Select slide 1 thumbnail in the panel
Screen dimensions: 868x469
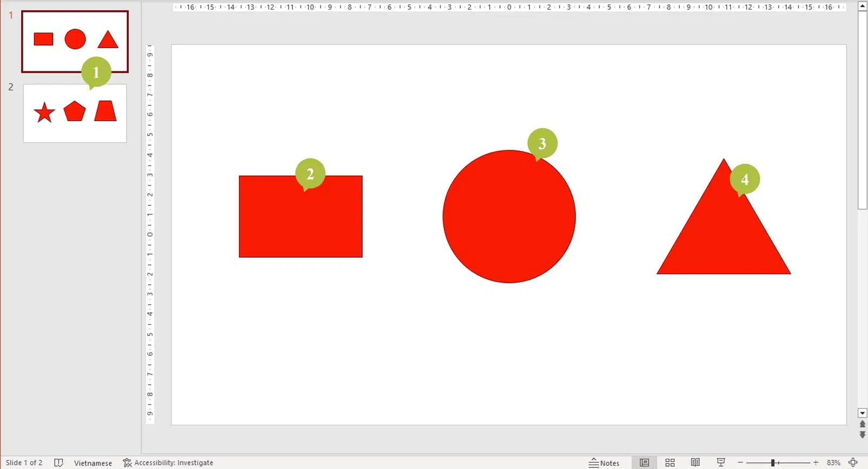point(75,41)
